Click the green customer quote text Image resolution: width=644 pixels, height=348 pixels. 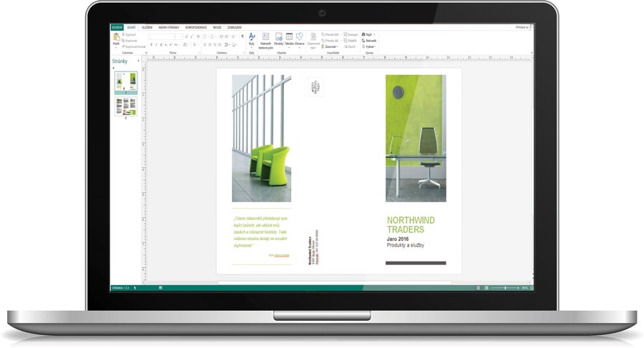[x=261, y=232]
